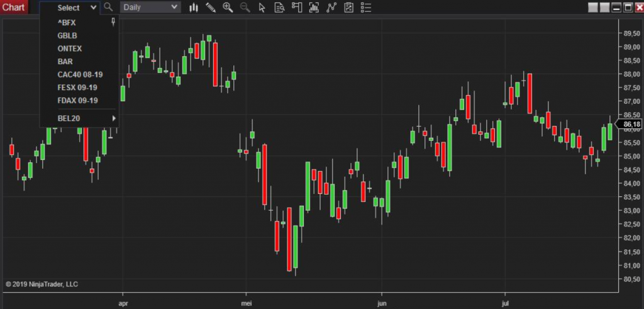644x309 pixels.
Task: Click the 85,00 price axis label
Action: [631, 156]
